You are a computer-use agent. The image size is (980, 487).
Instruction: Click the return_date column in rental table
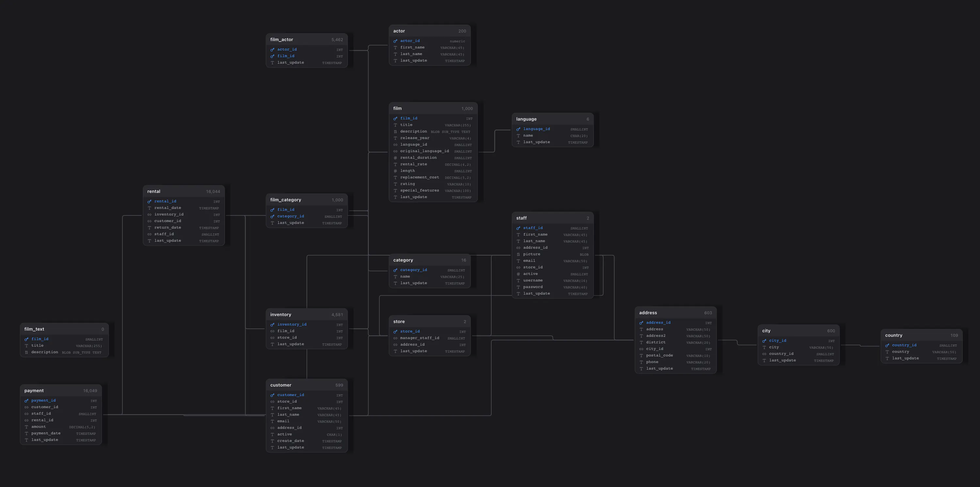click(184, 228)
